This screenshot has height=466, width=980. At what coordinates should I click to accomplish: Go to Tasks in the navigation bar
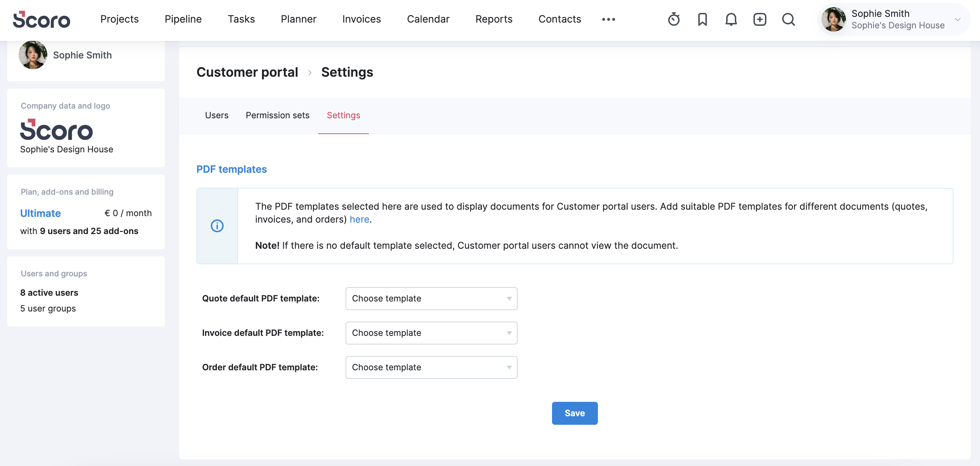pyautogui.click(x=241, y=19)
